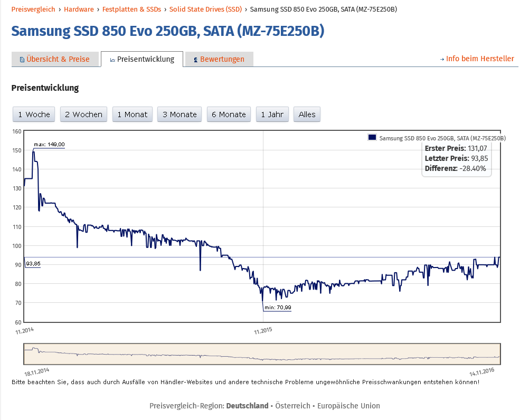Open the Info beim Hersteller link
Viewport: 529px width, 420px height.
(480, 59)
